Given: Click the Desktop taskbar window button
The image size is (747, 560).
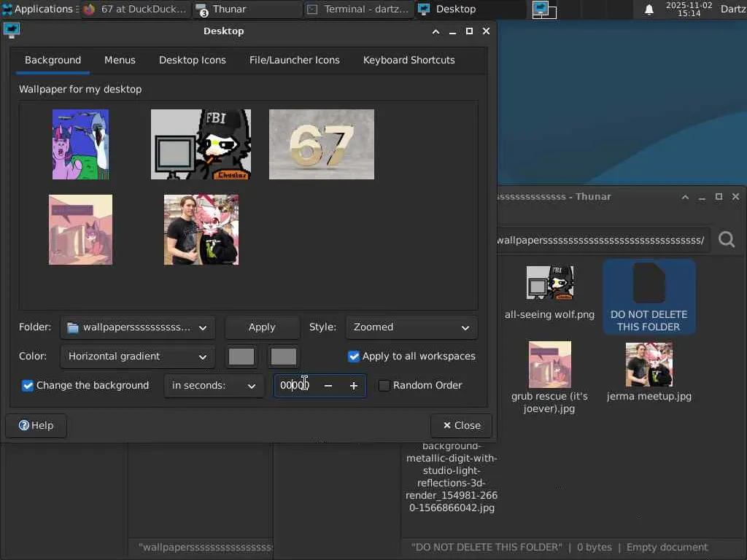Looking at the screenshot, I should pyautogui.click(x=470, y=9).
